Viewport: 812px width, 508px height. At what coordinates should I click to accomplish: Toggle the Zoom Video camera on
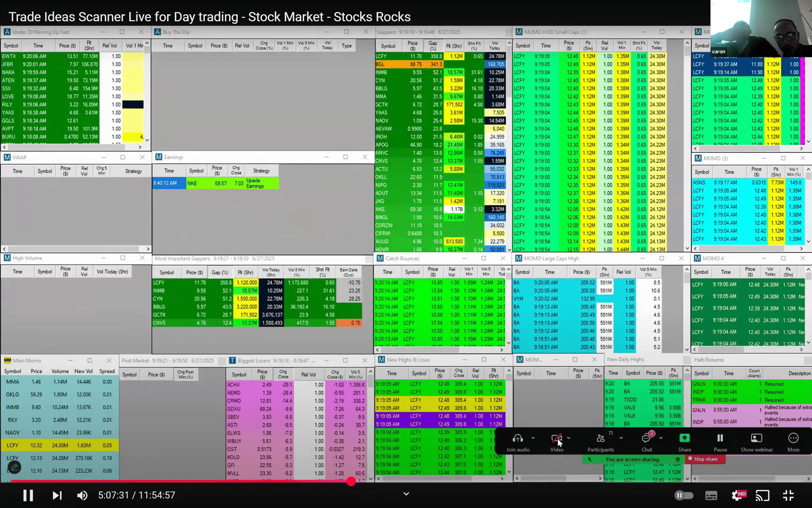(556, 438)
